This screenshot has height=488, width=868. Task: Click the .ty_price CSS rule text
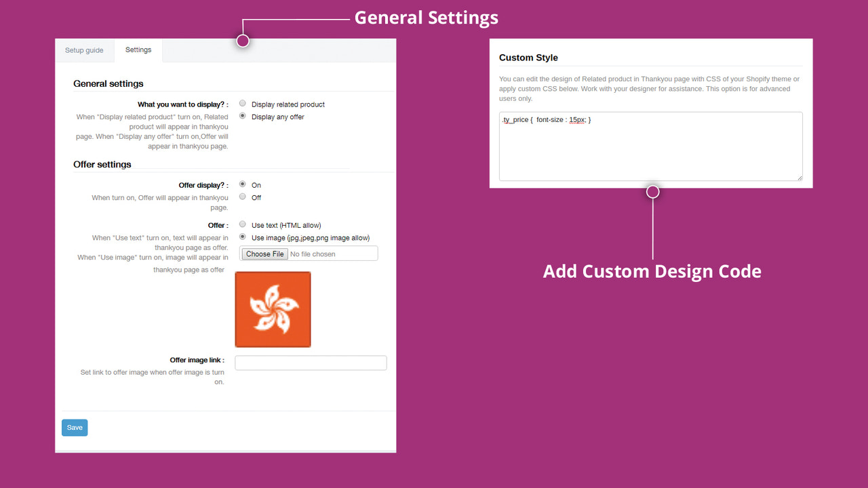point(546,119)
